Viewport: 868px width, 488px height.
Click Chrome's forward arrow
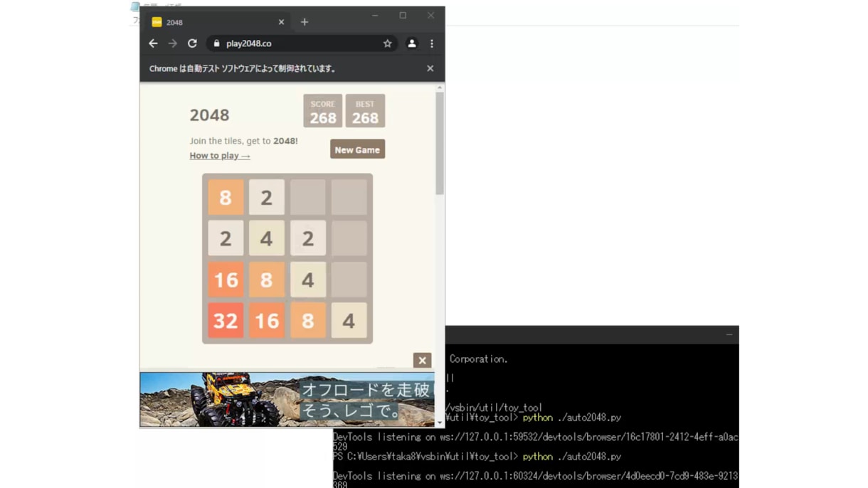click(173, 43)
